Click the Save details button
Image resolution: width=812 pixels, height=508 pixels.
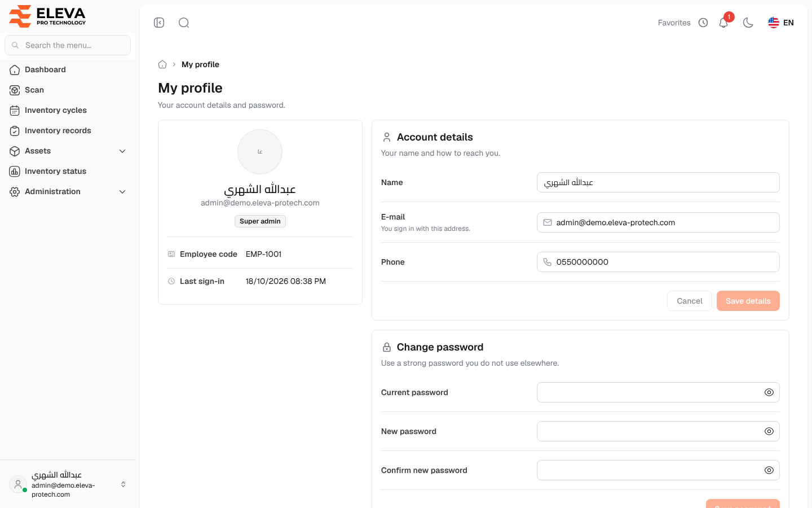point(748,301)
